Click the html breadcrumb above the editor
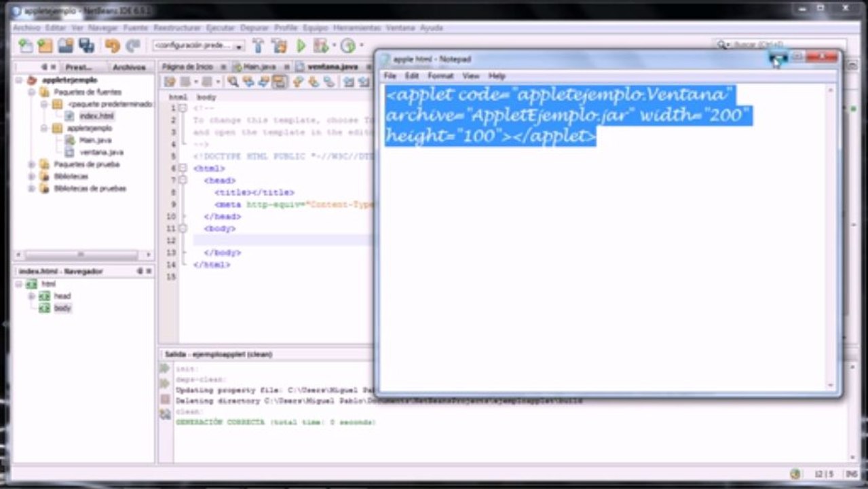This screenshot has width=868, height=489. tap(178, 97)
